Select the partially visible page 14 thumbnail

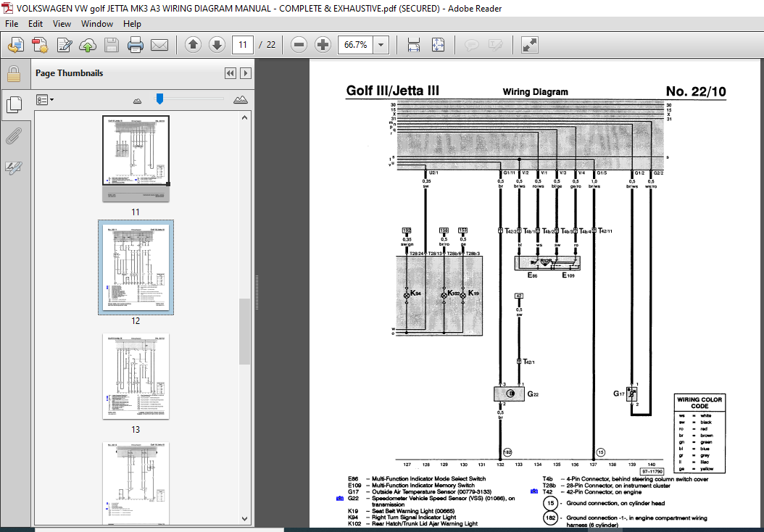136,483
